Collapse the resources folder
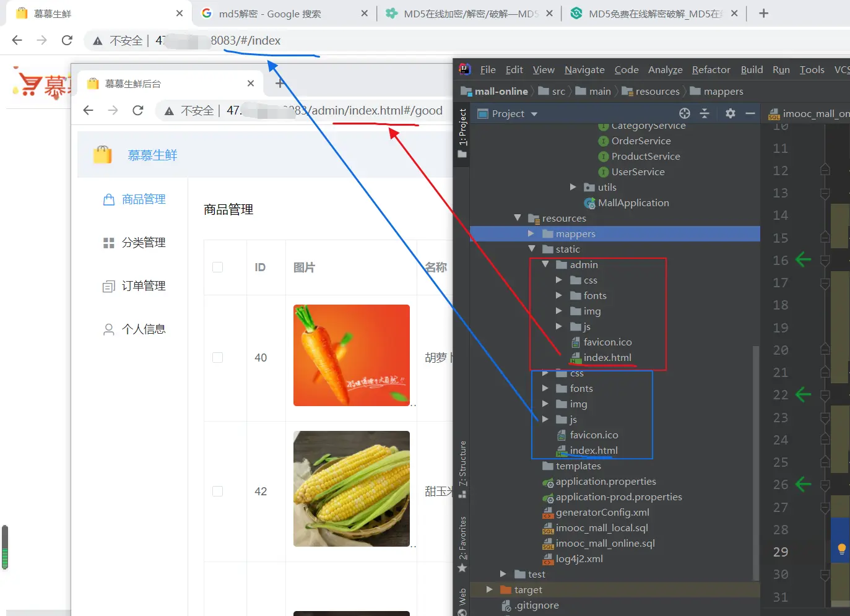Screen dimensions: 850x616 pyautogui.click(x=518, y=218)
